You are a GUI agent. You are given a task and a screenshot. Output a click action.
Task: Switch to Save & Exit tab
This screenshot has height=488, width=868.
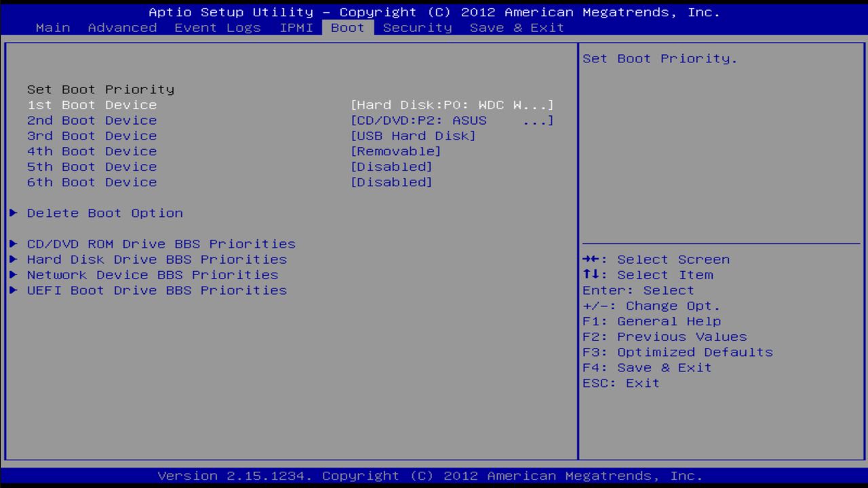pyautogui.click(x=517, y=28)
